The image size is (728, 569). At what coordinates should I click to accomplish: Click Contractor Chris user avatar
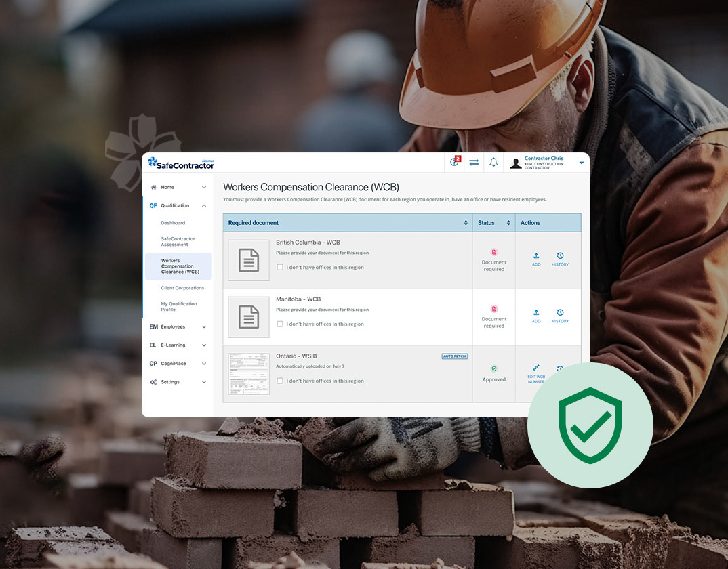515,163
